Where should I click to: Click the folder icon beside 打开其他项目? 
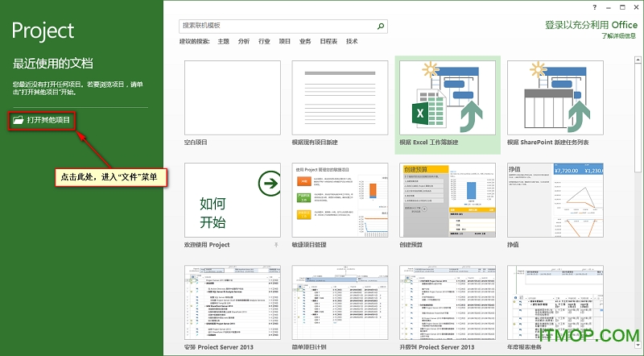18,120
